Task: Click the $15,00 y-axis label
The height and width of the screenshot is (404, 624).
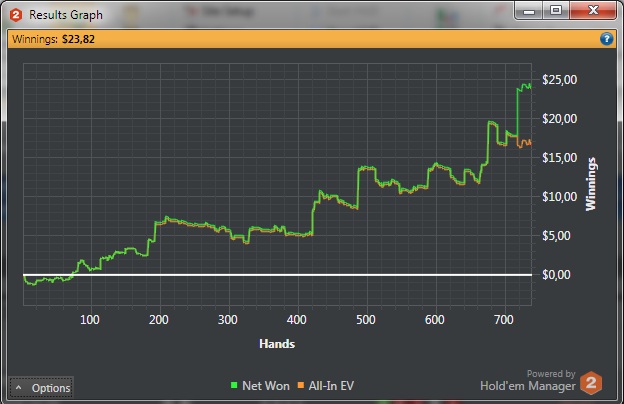Action: (x=560, y=158)
